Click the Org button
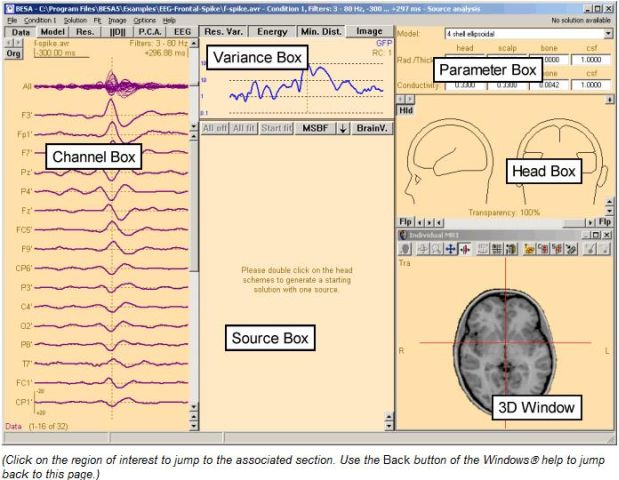 pyautogui.click(x=14, y=55)
